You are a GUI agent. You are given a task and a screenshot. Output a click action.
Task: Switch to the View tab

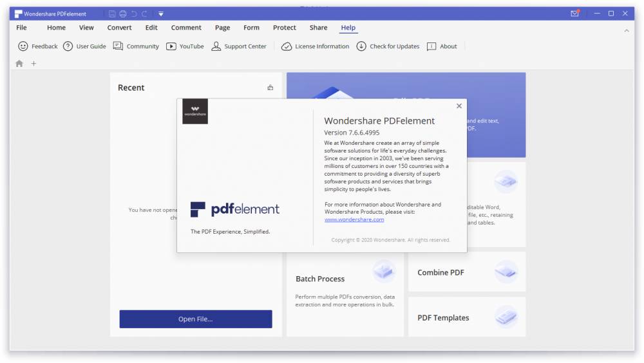(x=86, y=28)
